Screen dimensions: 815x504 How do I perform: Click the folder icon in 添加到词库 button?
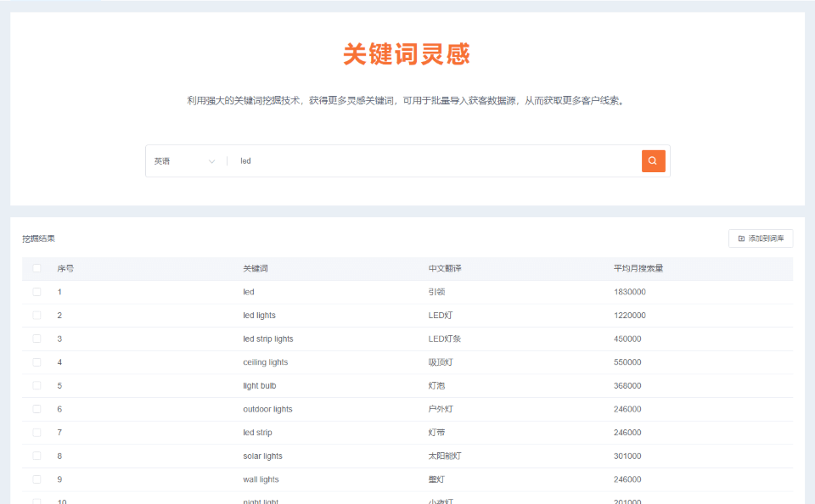click(741, 238)
